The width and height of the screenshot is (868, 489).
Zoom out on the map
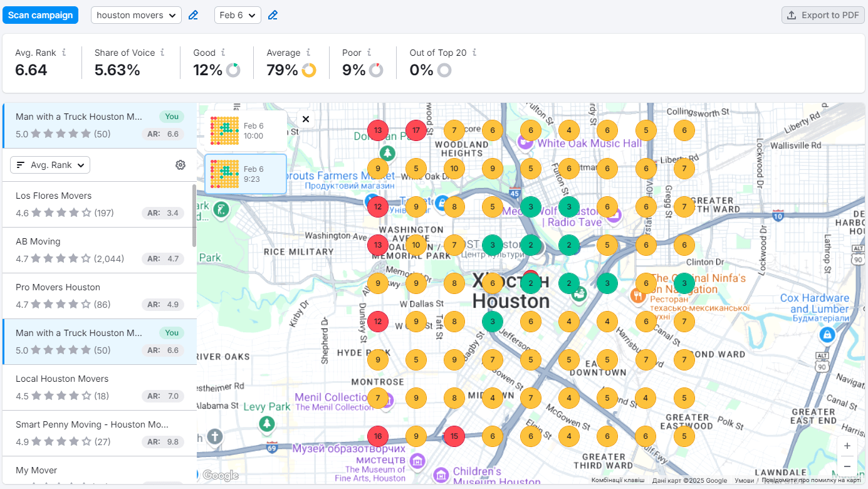pos(847,466)
